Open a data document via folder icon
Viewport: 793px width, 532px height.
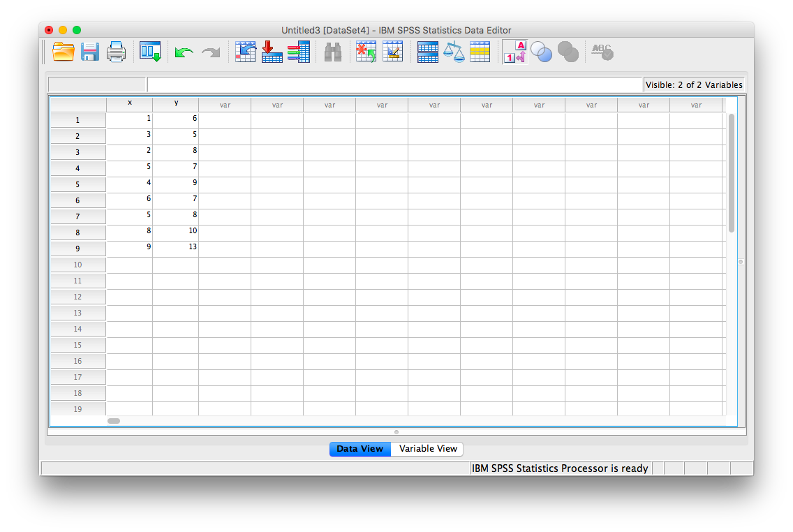[x=64, y=52]
